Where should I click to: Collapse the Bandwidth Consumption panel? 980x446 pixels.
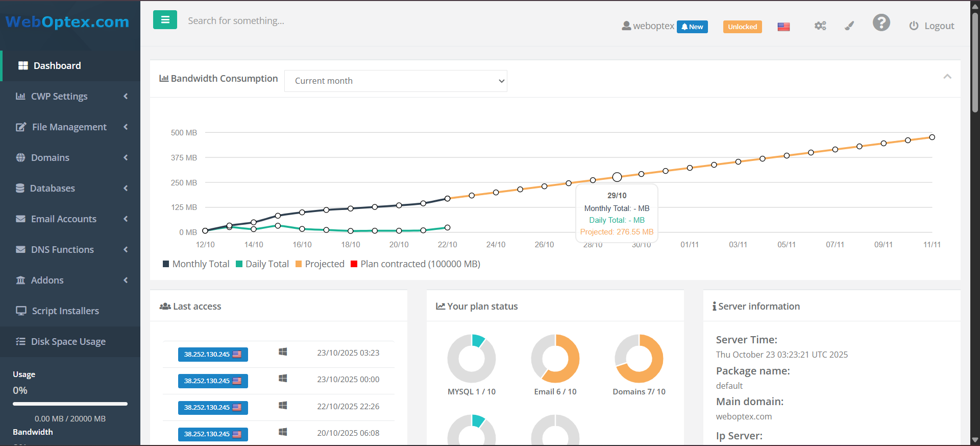click(947, 77)
